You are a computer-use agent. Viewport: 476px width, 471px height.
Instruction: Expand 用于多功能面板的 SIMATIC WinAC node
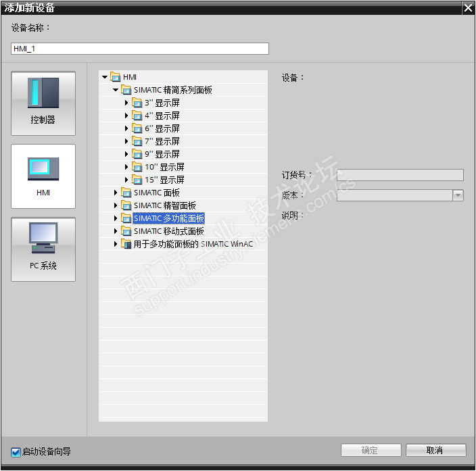pos(116,244)
